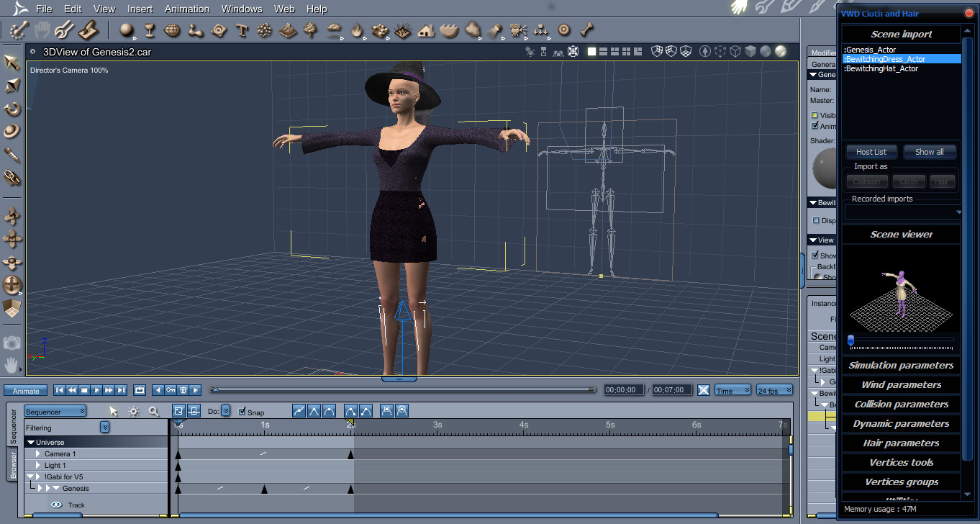980x524 pixels.
Task: Toggle the Track eye visibility
Action: click(x=56, y=505)
